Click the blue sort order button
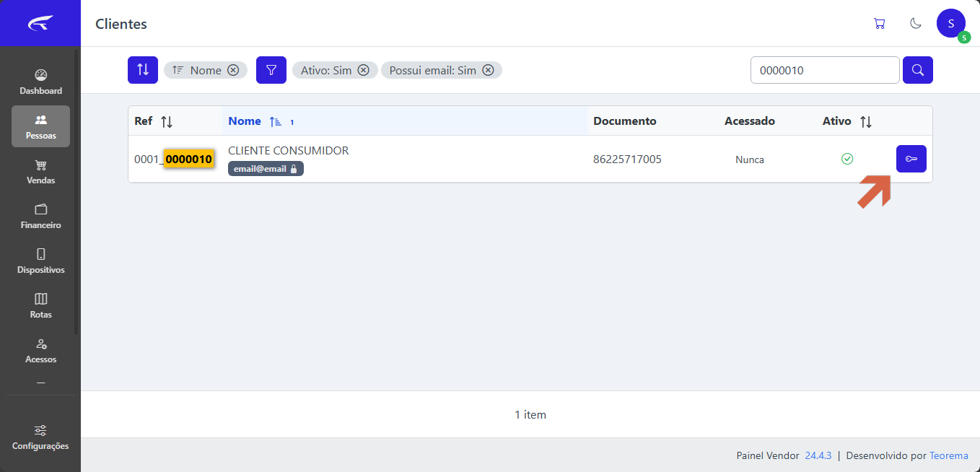 coord(143,70)
